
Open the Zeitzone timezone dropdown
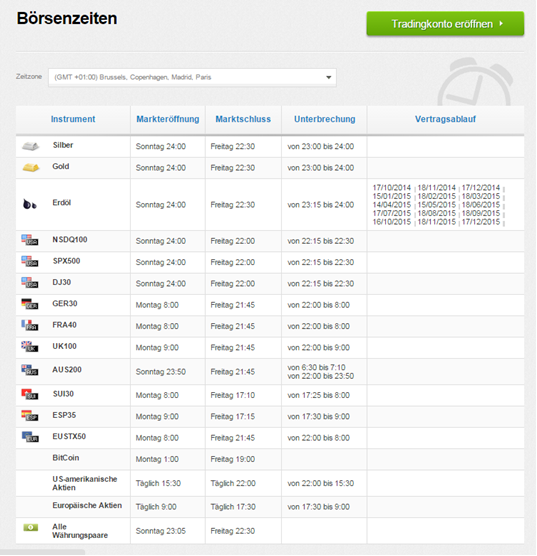pyautogui.click(x=192, y=77)
